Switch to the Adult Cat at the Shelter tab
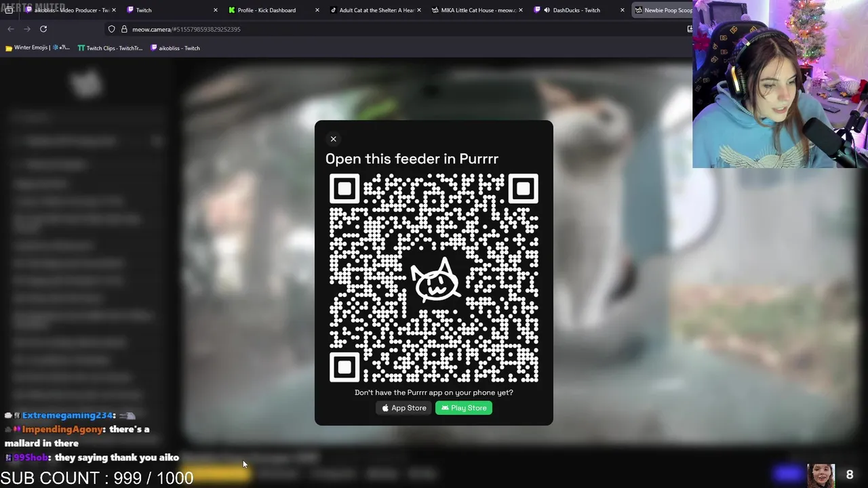868x488 pixels. click(374, 10)
